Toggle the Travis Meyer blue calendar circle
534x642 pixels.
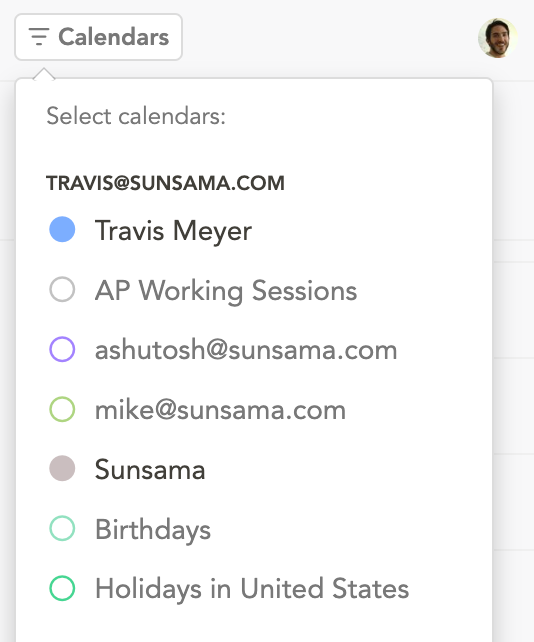tap(62, 229)
